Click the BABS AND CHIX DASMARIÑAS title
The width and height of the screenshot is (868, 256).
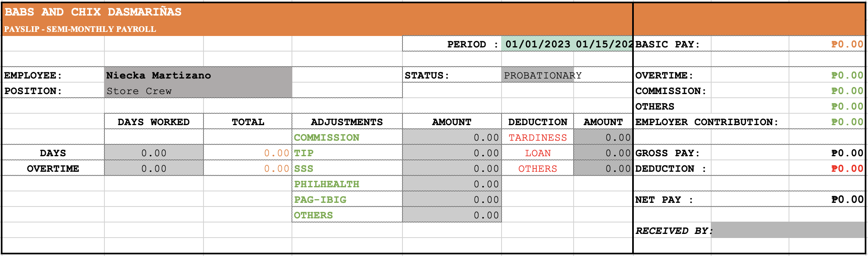click(93, 12)
